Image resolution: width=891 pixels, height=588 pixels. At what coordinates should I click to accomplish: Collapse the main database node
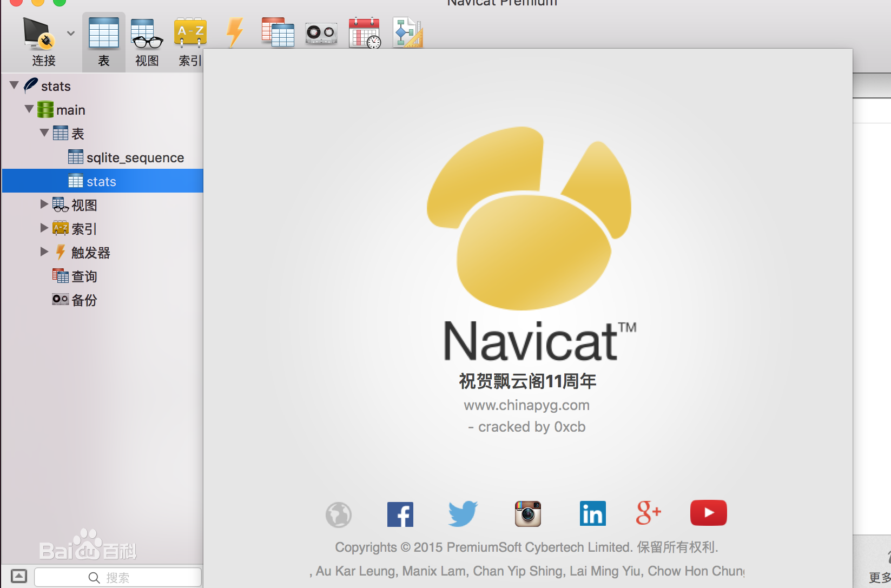coord(30,109)
